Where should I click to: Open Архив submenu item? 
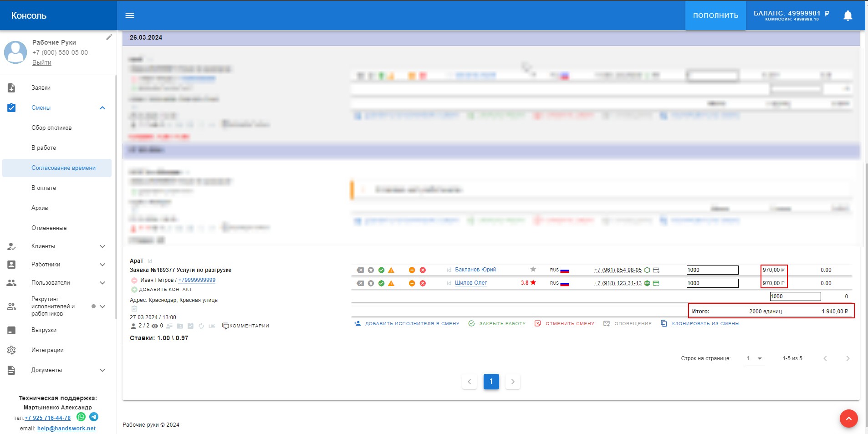click(x=40, y=208)
